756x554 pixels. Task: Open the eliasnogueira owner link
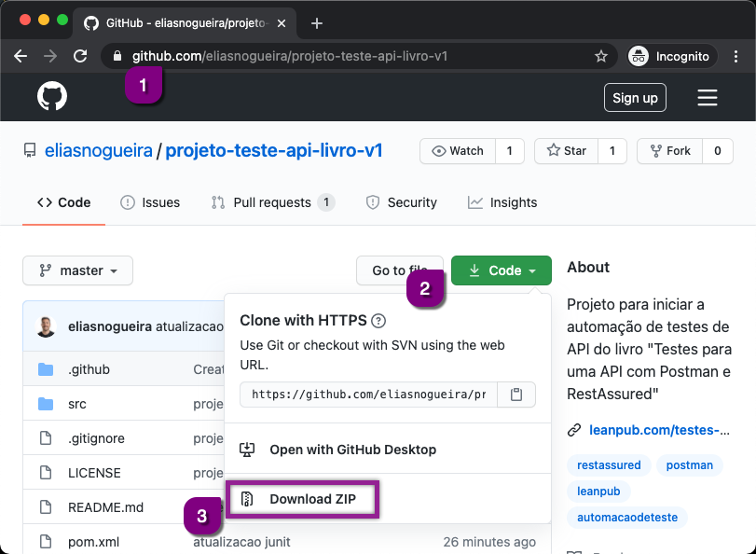pos(99,150)
